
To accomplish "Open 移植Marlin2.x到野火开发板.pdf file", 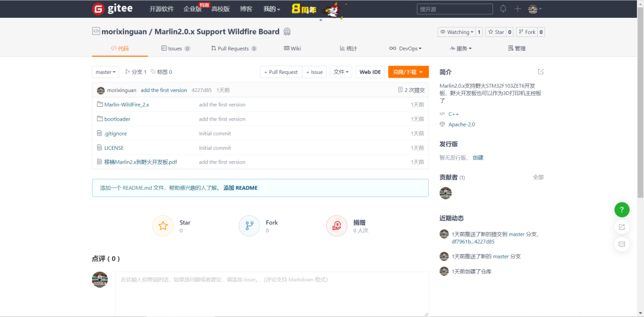I will coord(141,162).
